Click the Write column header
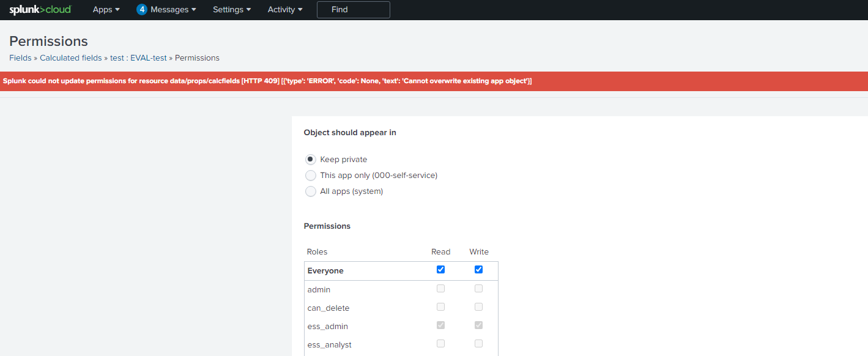 click(x=479, y=252)
